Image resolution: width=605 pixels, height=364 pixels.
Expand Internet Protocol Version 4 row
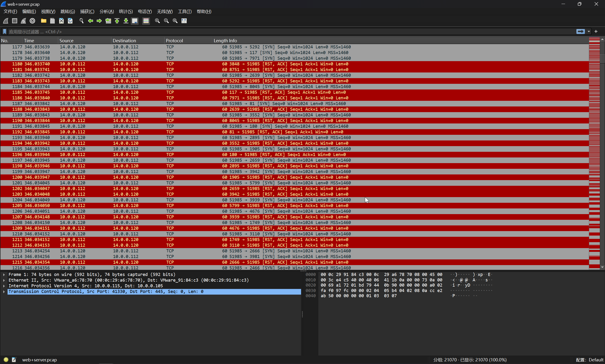coord(4,286)
